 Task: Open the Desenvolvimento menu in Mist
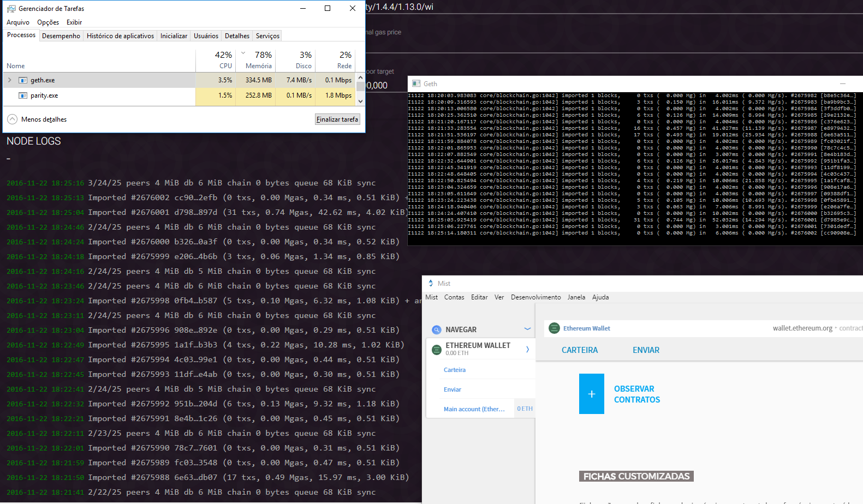pyautogui.click(x=535, y=297)
